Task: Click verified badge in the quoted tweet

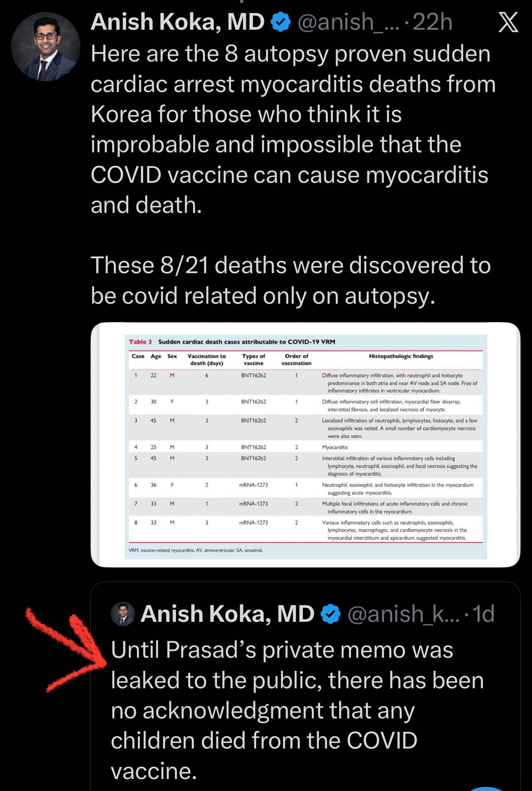Action: (331, 614)
